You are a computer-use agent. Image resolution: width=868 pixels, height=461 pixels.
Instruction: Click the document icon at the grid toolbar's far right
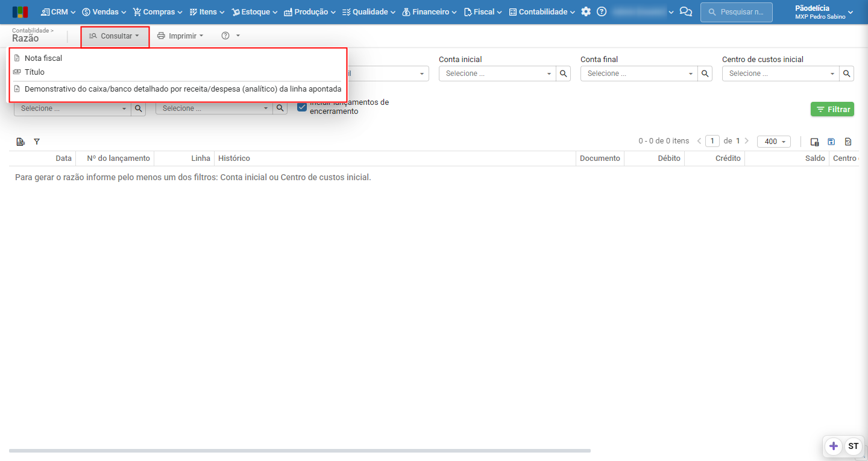pyautogui.click(x=848, y=142)
